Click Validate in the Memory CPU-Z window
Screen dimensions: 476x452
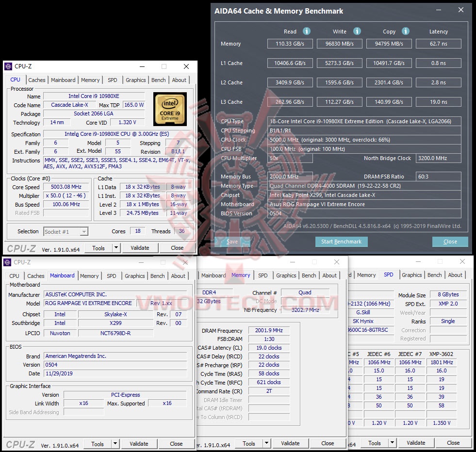290,443
